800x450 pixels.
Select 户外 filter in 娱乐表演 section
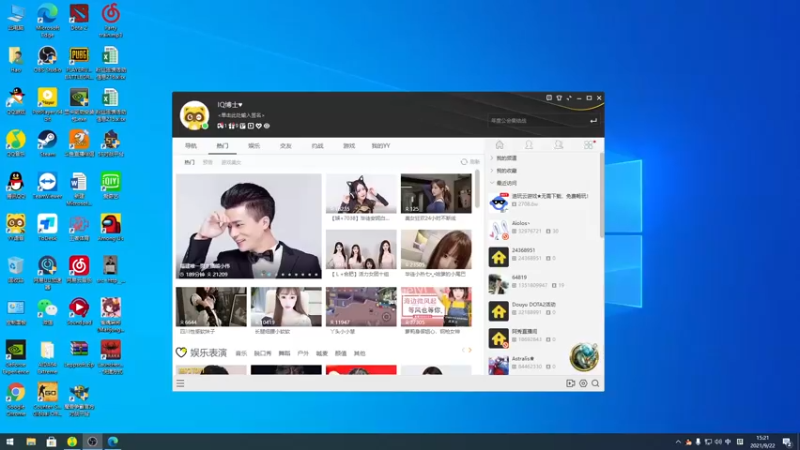303,353
